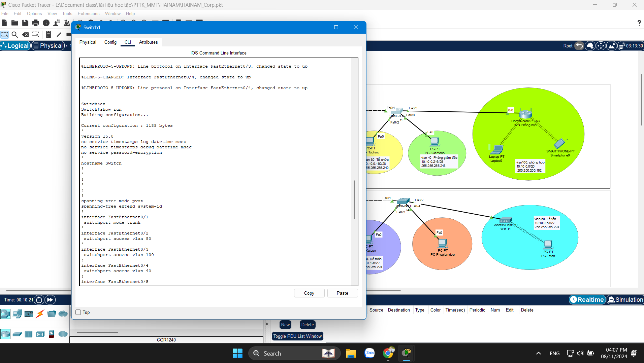Select the Place Note tool
The image size is (644, 363).
(x=49, y=34)
